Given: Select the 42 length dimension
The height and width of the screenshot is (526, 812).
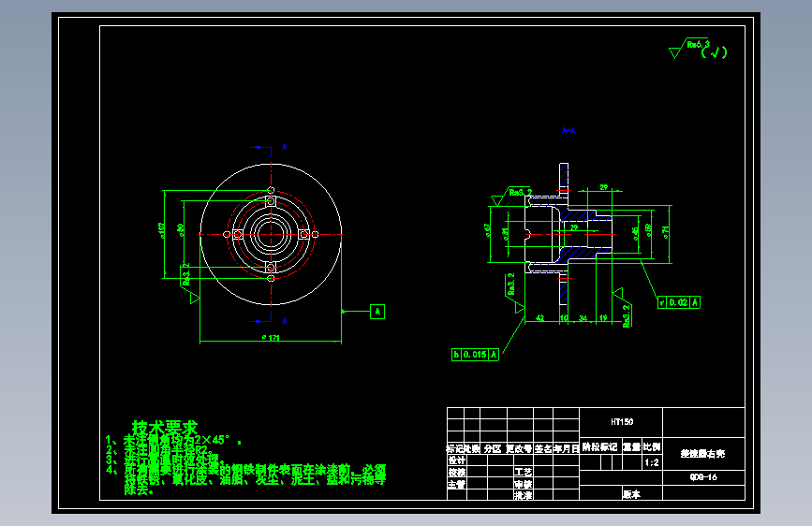Looking at the screenshot, I should (539, 318).
